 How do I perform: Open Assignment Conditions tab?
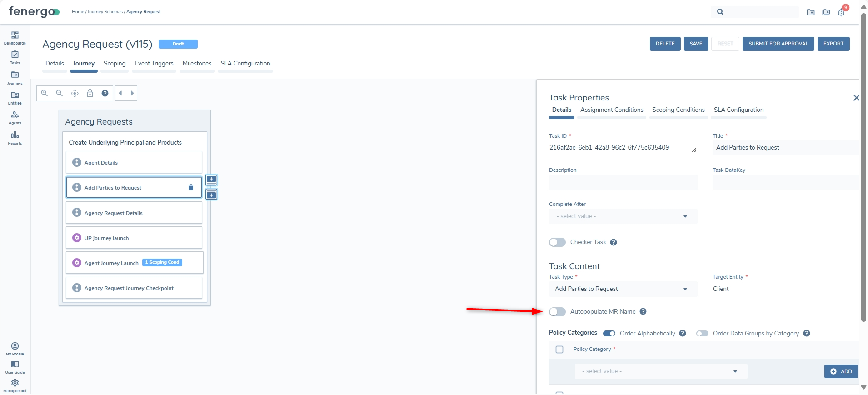tap(612, 110)
